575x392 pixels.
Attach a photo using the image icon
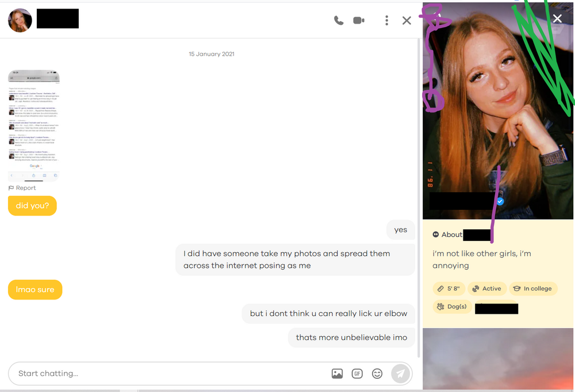337,374
